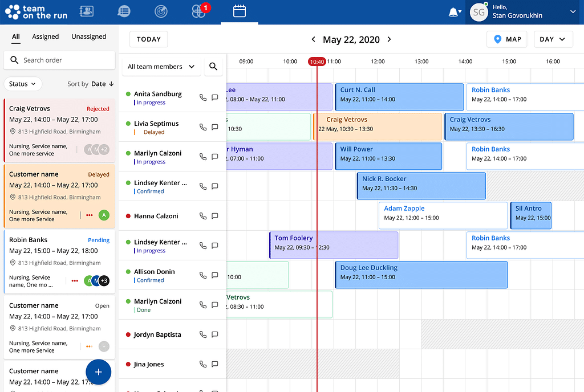The height and width of the screenshot is (392, 584).
Task: Click the blue plus add button
Action: point(98,371)
